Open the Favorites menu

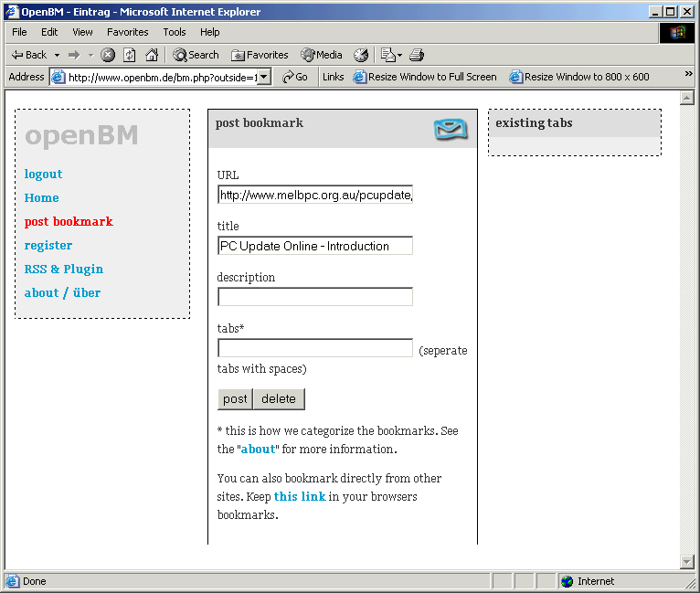pyautogui.click(x=128, y=32)
